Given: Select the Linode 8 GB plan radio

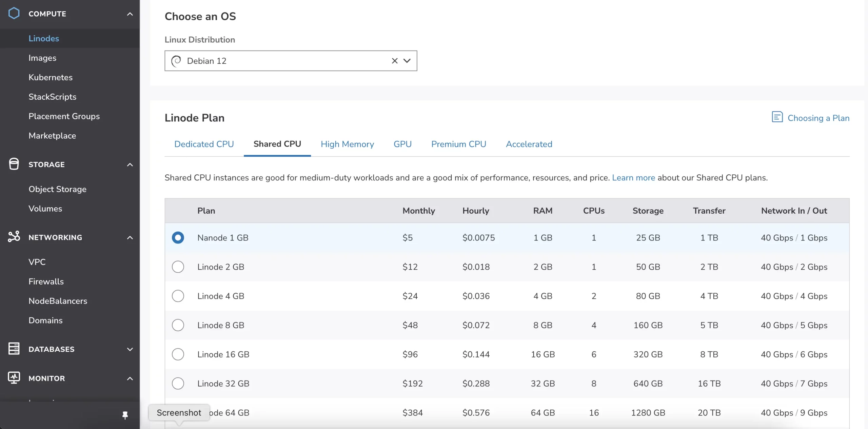Looking at the screenshot, I should [x=178, y=325].
